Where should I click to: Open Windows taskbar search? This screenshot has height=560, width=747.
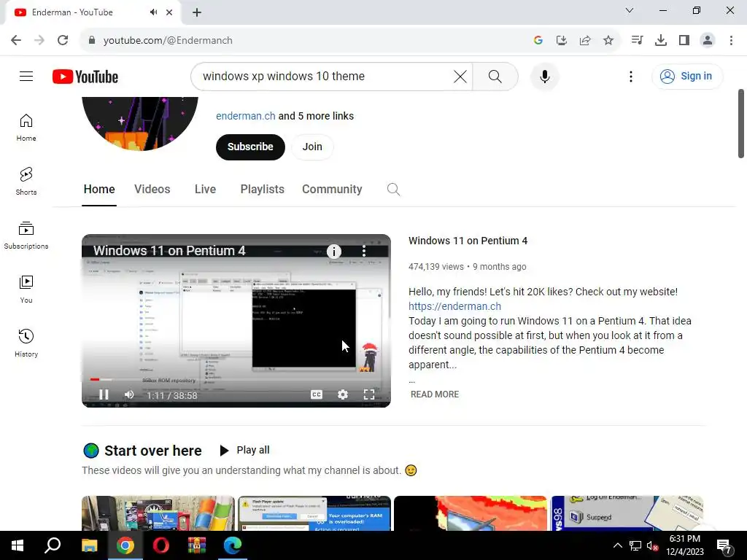click(x=53, y=545)
